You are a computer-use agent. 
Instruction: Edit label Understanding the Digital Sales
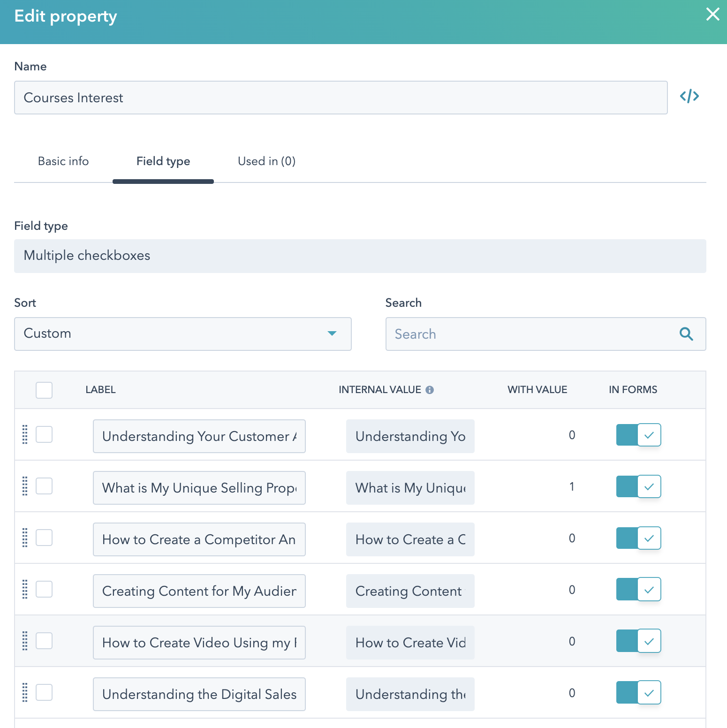(x=199, y=694)
